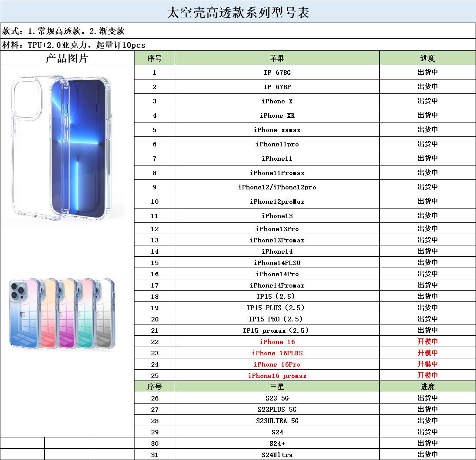Select the cell IP15 promax (2.5)
Screen dimensions: 476x460
pyautogui.click(x=277, y=330)
